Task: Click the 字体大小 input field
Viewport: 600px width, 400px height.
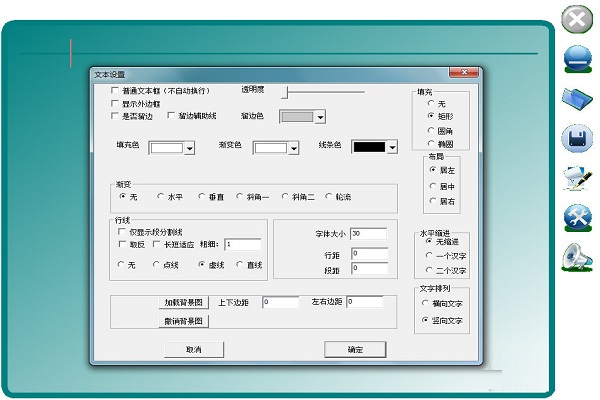Action: (368, 233)
